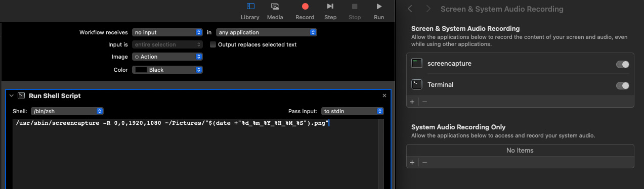Go forward in System Settings
This screenshot has width=644, height=189.
point(428,9)
